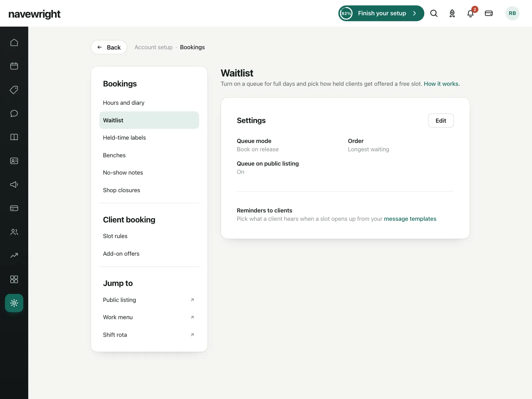Open the price tag icon in sidebar

click(x=14, y=90)
